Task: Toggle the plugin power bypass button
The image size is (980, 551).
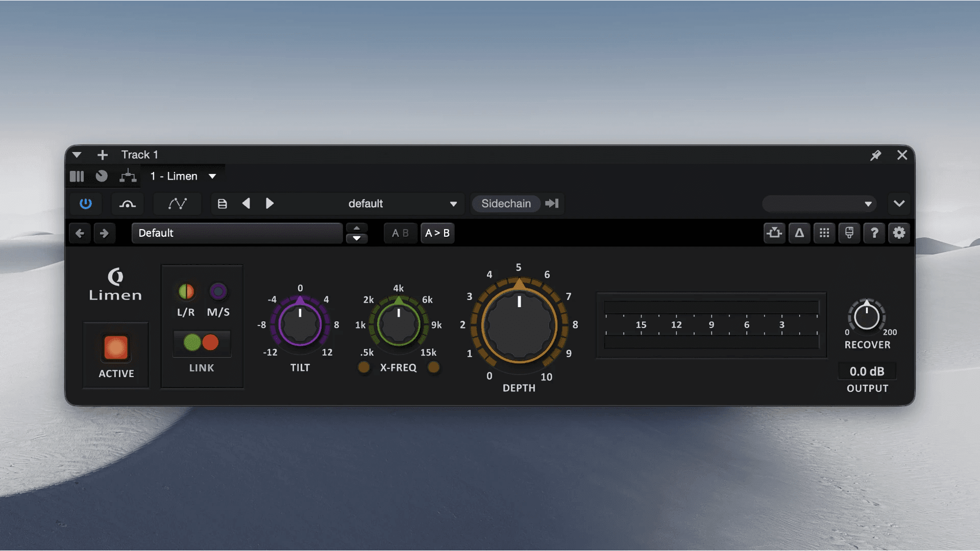Action: tap(86, 204)
